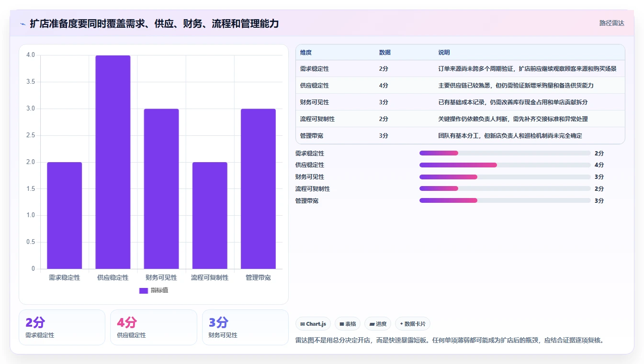Click the 供应稳定性 progress bar
This screenshot has width=644, height=364.
505,165
